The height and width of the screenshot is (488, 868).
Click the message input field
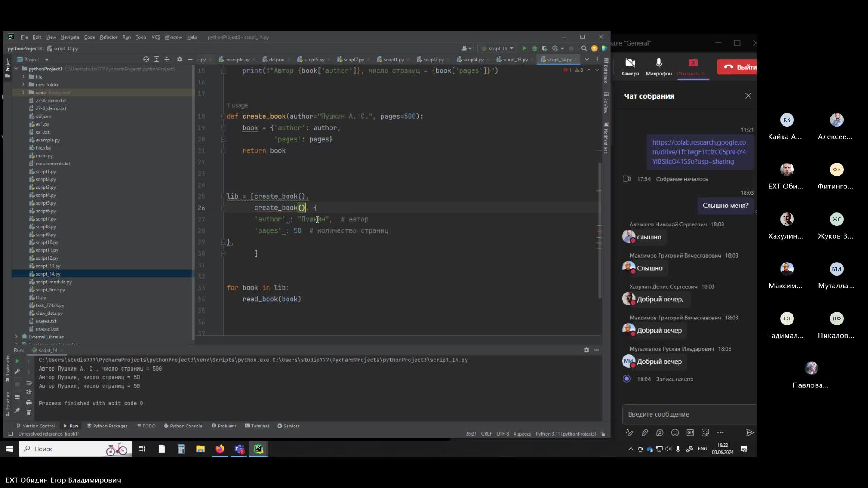pos(689,414)
